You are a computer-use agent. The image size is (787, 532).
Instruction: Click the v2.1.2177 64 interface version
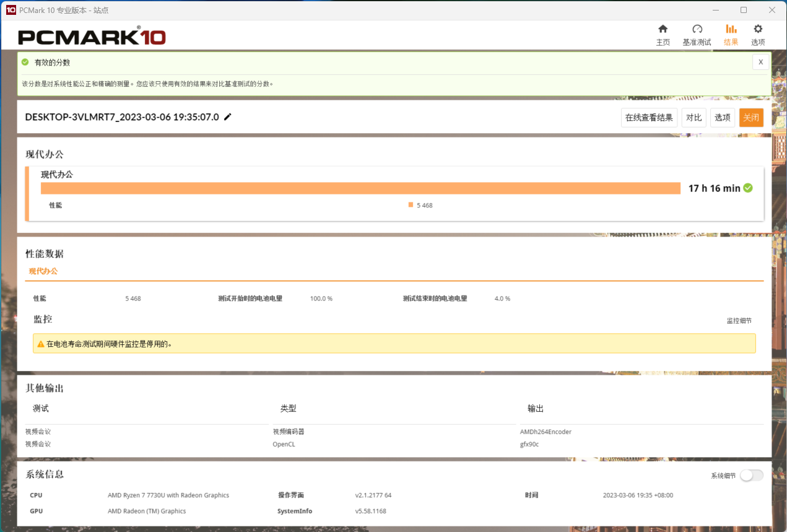click(373, 495)
